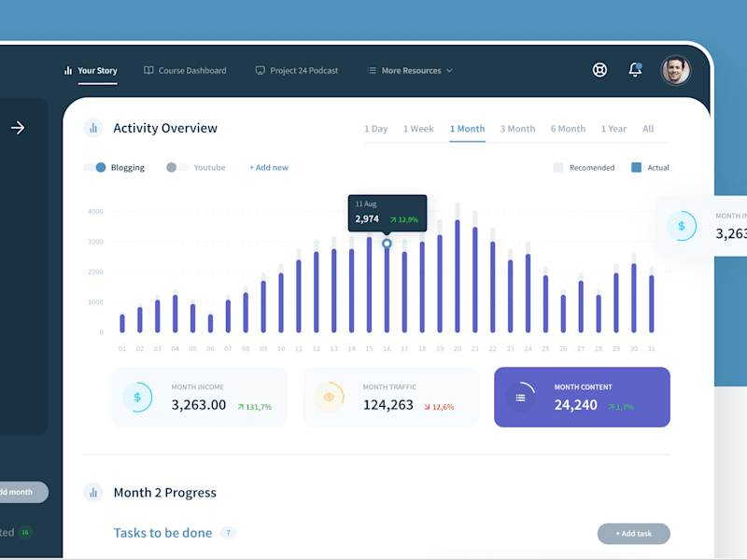747x560 pixels.
Task: Click the book icon beside Course Dashboard
Action: (x=148, y=71)
